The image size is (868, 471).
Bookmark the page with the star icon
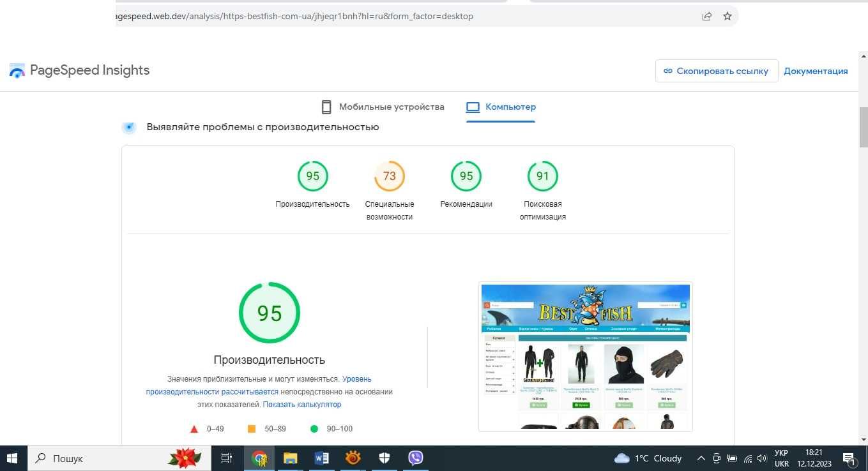727,16
